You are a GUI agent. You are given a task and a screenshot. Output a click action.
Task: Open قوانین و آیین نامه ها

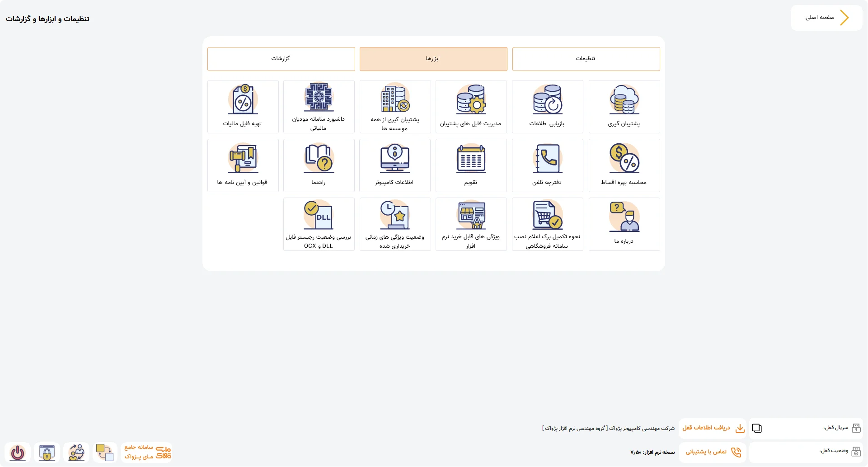pyautogui.click(x=243, y=165)
